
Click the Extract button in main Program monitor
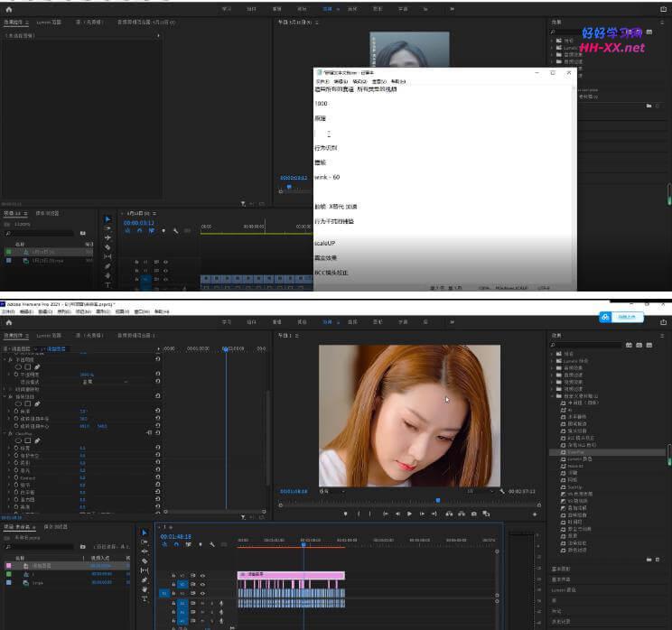[462, 514]
